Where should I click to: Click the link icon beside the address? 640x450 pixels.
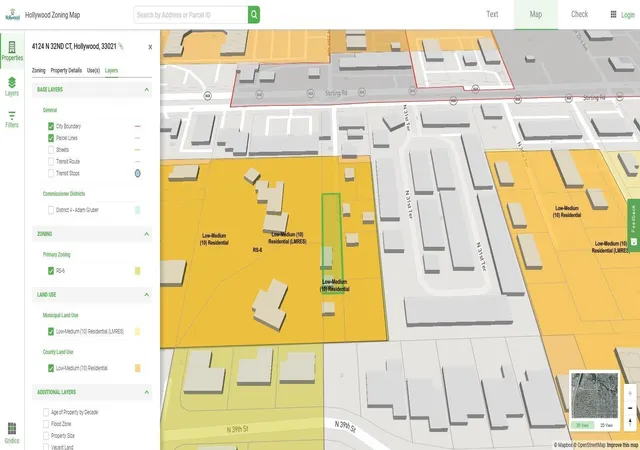coord(121,46)
